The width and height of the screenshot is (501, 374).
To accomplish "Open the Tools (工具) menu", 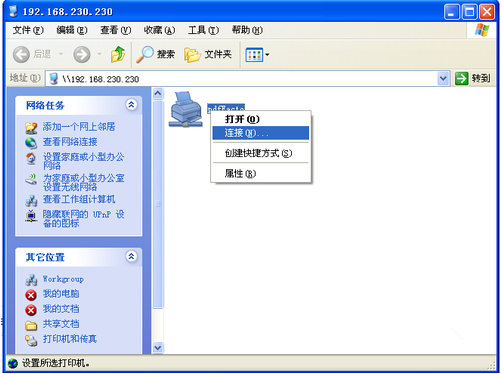I will (x=203, y=30).
